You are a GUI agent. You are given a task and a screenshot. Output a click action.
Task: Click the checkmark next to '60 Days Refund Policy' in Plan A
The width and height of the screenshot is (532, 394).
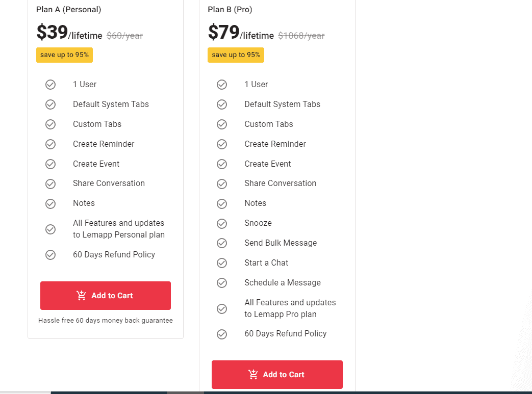click(x=50, y=254)
